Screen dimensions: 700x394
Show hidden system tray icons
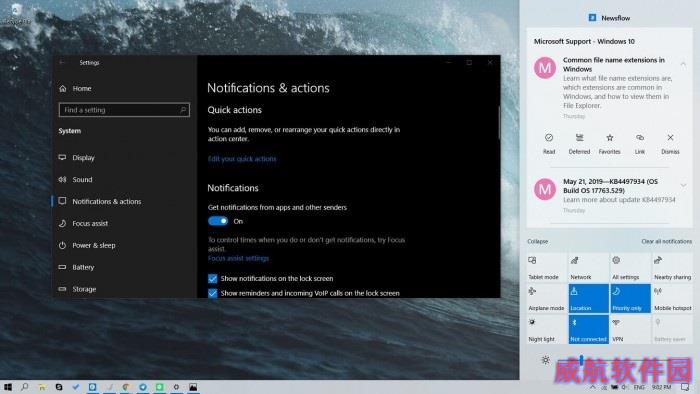592,387
